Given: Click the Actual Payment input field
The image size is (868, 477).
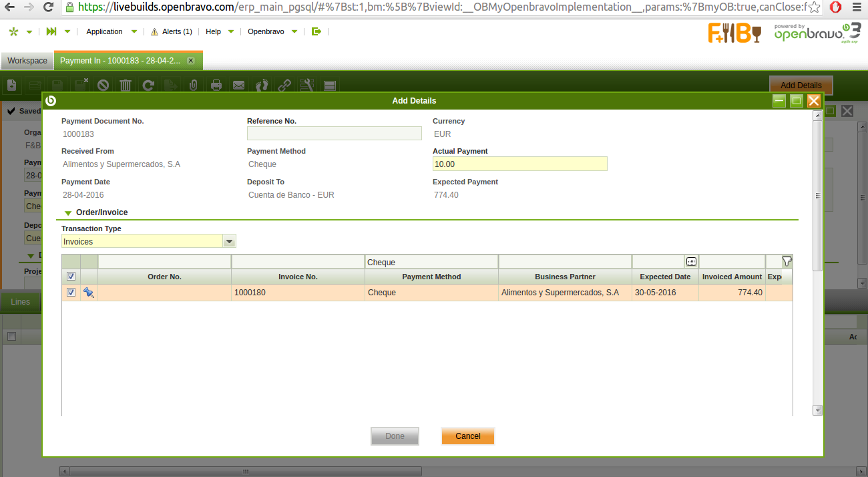Looking at the screenshot, I should pyautogui.click(x=519, y=164).
